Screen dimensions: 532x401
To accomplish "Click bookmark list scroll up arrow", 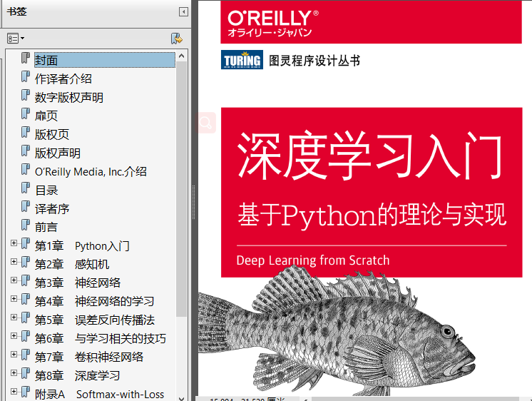I will (x=182, y=56).
